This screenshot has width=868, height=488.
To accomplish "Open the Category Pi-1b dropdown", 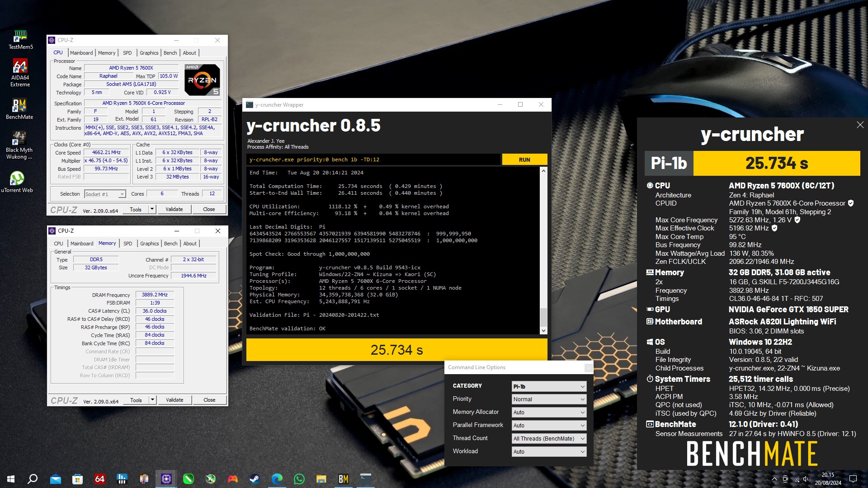I will 549,386.
